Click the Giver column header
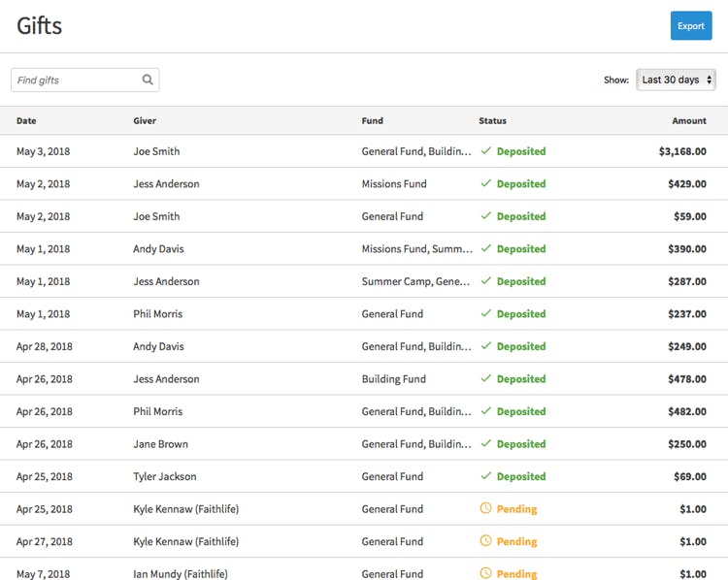The width and height of the screenshot is (728, 580). coord(145,121)
